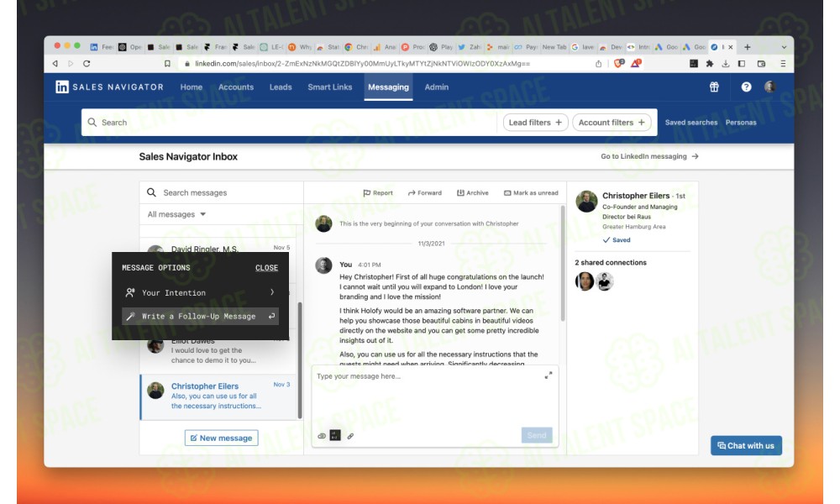Open first shared connection avatar

pos(585,281)
